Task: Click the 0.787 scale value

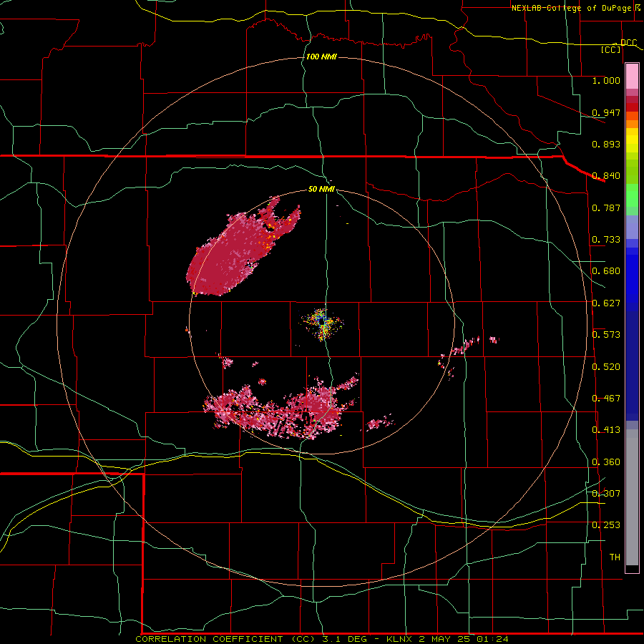Action: tap(606, 208)
